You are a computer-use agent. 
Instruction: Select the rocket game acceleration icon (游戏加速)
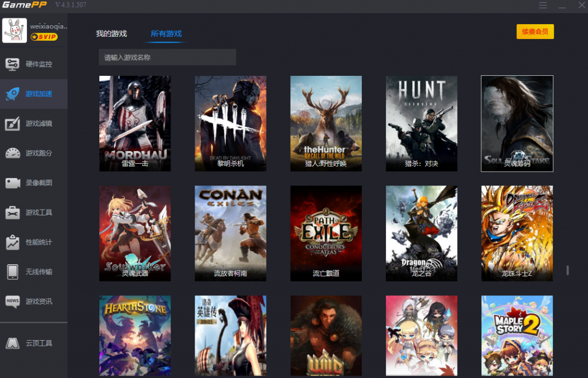tap(13, 94)
